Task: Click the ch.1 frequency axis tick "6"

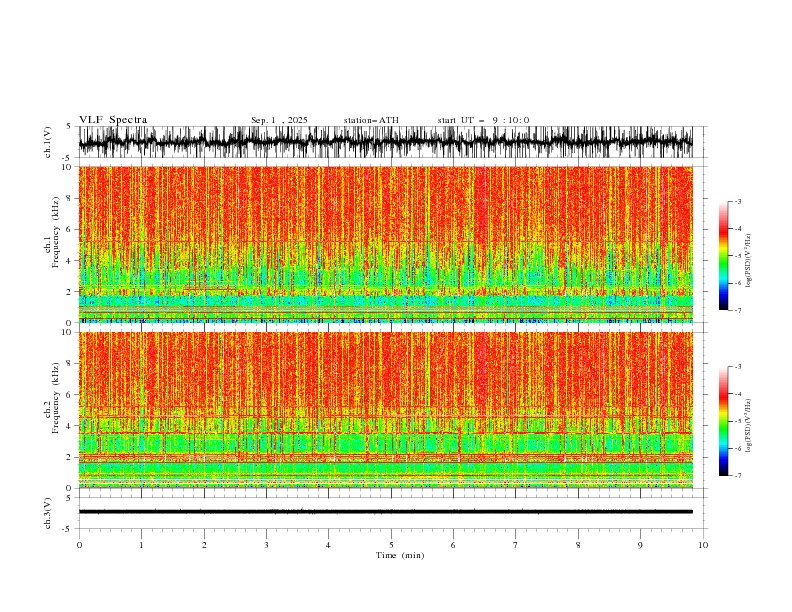Action: 69,230
